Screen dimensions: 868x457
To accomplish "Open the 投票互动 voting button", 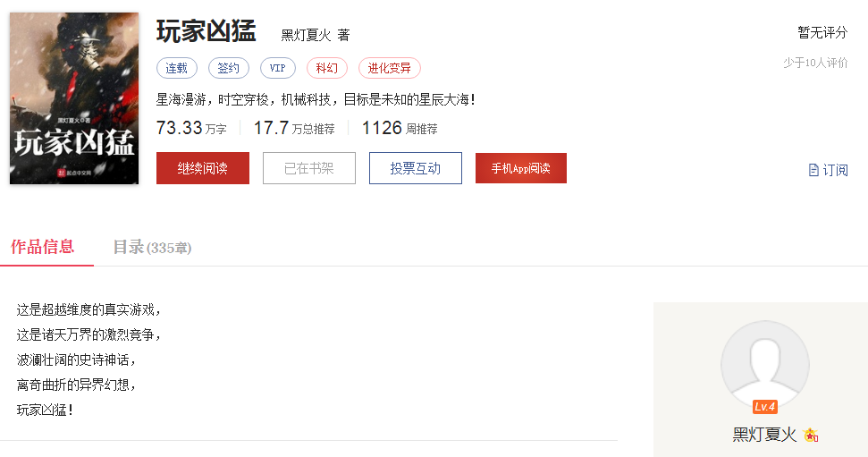I will pos(415,168).
